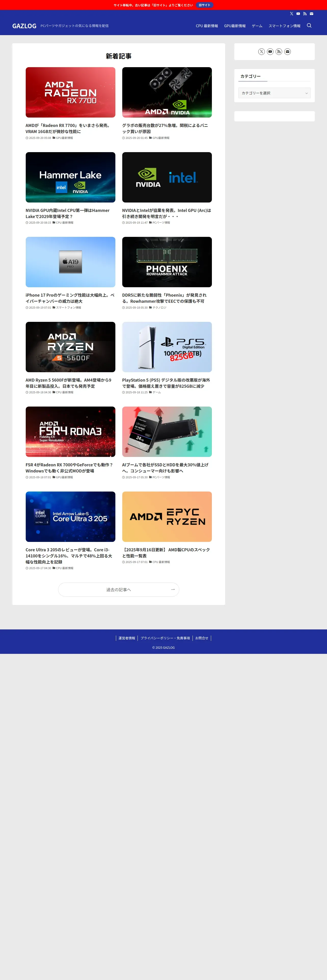Screen dimensions: 327x980
Task: Open the YouTube icon in top header
Action: point(298,14)
